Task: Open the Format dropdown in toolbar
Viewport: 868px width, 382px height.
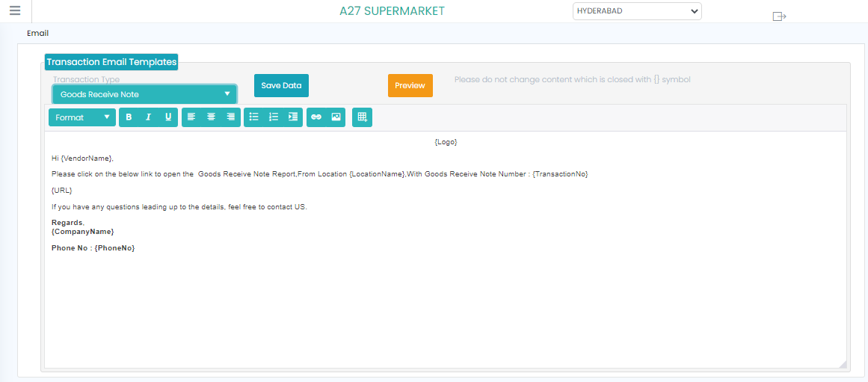Action: 82,117
